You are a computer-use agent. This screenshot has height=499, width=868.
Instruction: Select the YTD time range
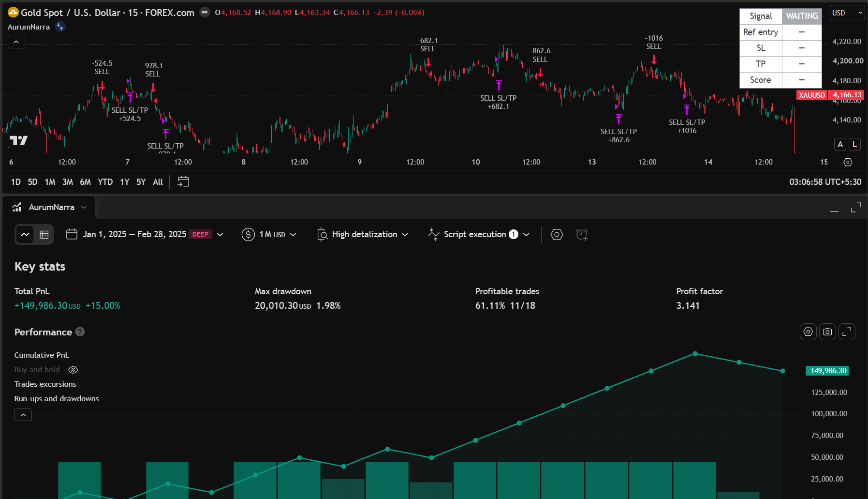[x=105, y=182]
